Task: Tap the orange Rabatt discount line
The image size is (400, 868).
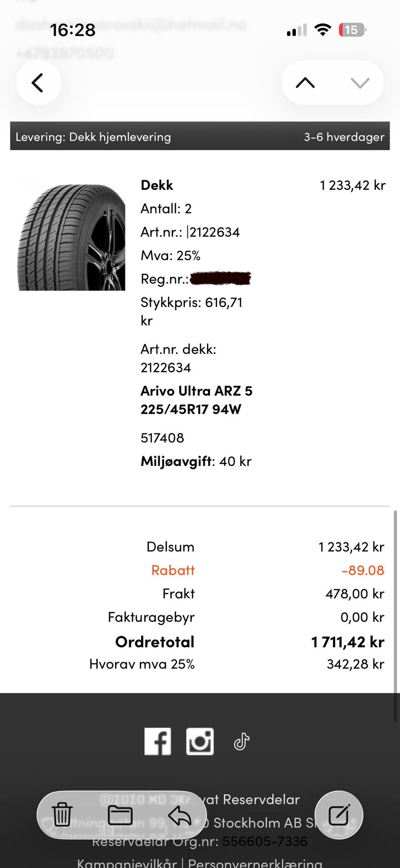Action: [x=267, y=570]
